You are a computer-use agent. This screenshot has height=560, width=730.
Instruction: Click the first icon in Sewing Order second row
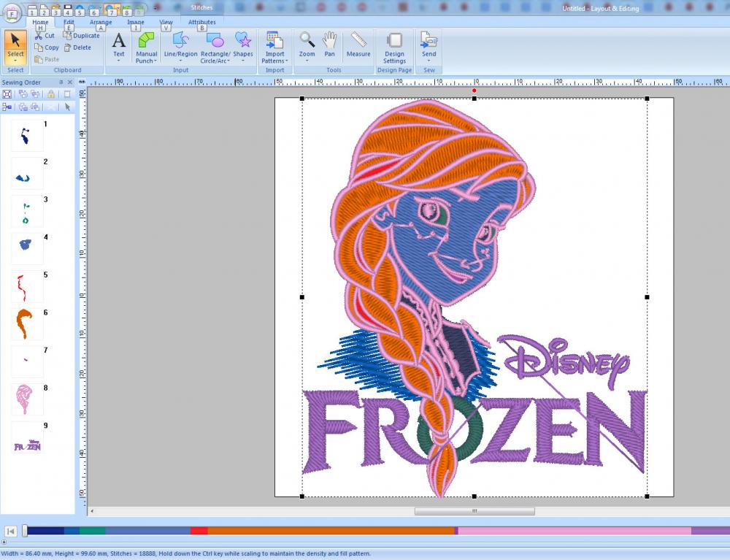[7, 107]
